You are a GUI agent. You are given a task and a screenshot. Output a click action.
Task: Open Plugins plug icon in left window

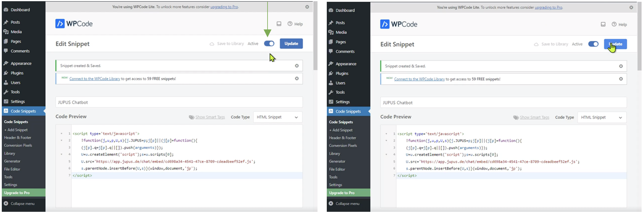tap(6, 73)
